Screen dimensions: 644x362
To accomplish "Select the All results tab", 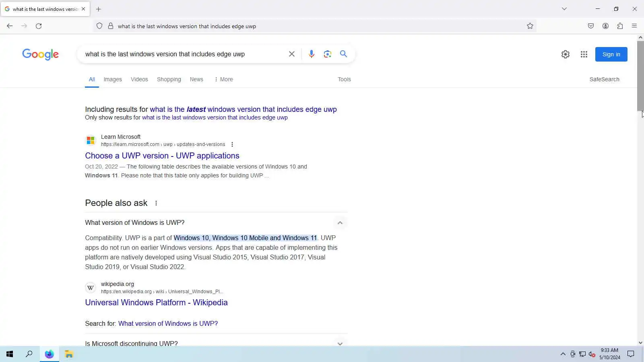I will pos(92,79).
